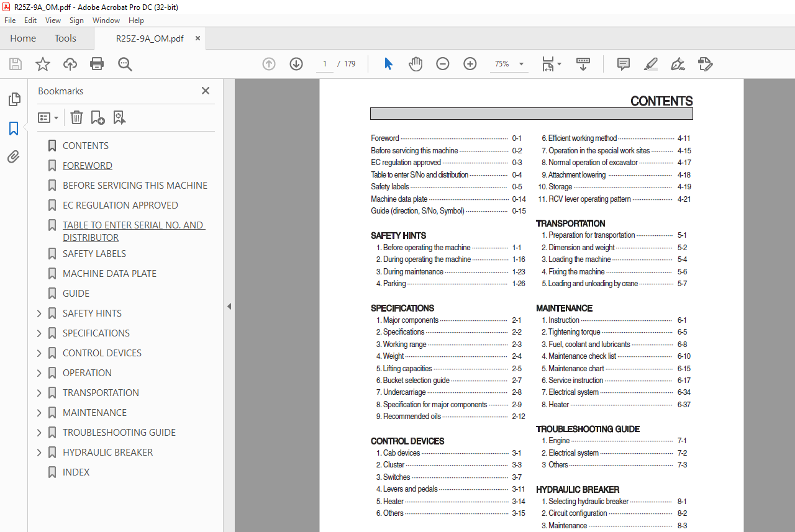Expand the MAINTENANCE bookmark

[x=39, y=413]
